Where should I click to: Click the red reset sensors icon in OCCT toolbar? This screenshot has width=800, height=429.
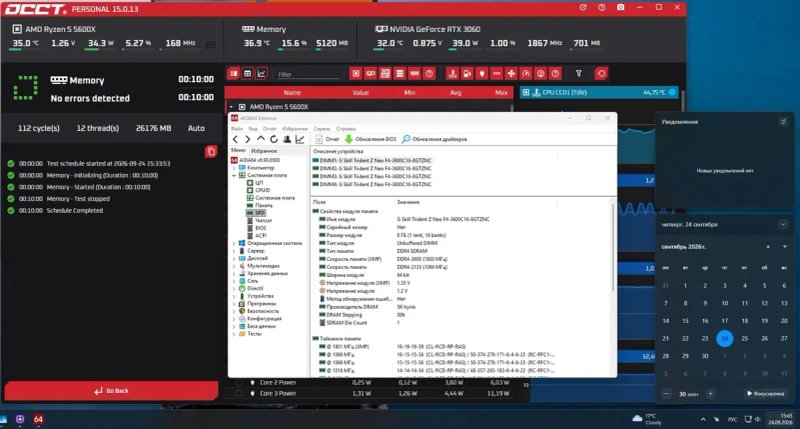tap(601, 74)
